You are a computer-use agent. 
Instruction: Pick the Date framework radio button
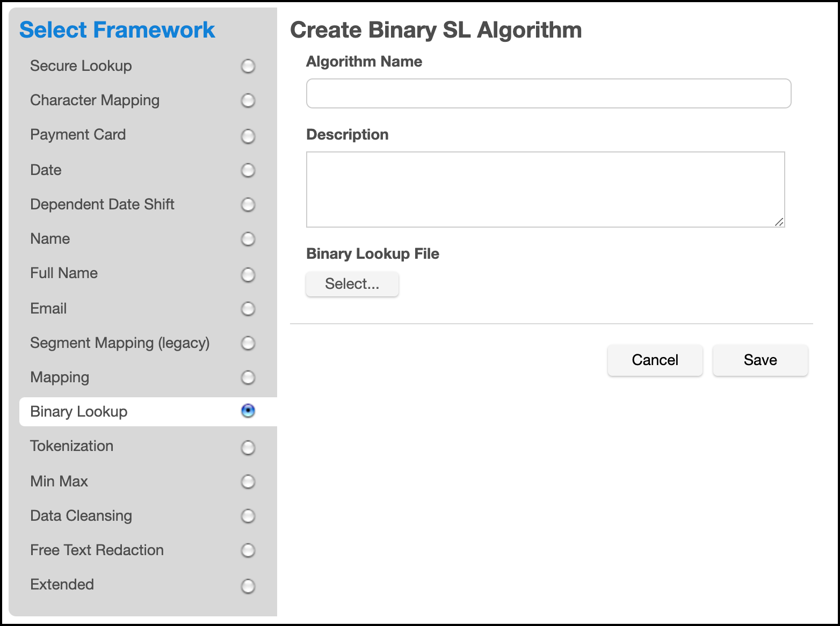(248, 171)
